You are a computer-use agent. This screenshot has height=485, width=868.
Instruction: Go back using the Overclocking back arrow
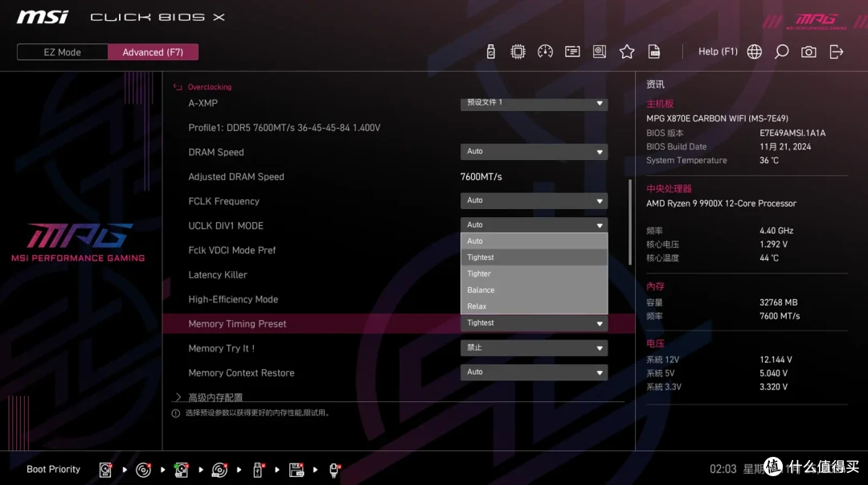point(178,87)
